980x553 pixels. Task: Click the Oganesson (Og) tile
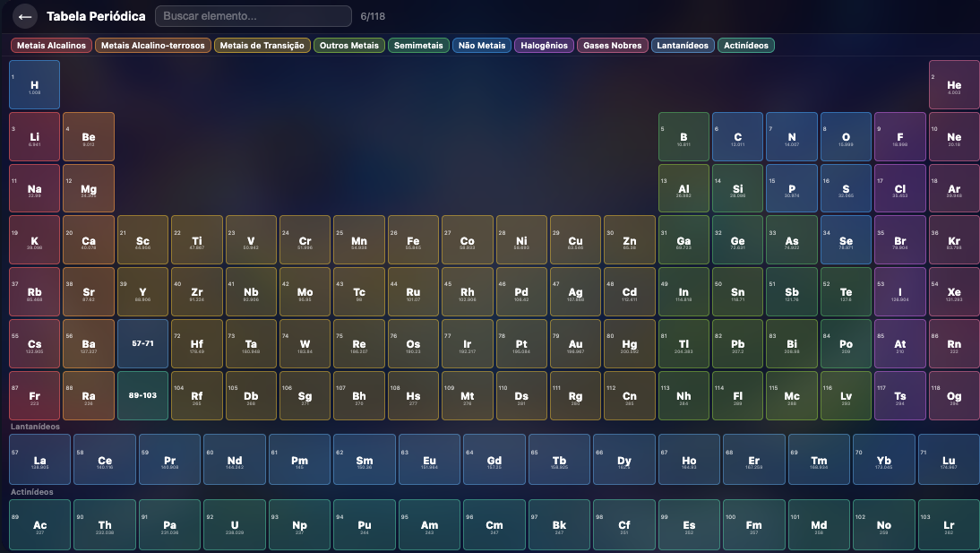[954, 396]
